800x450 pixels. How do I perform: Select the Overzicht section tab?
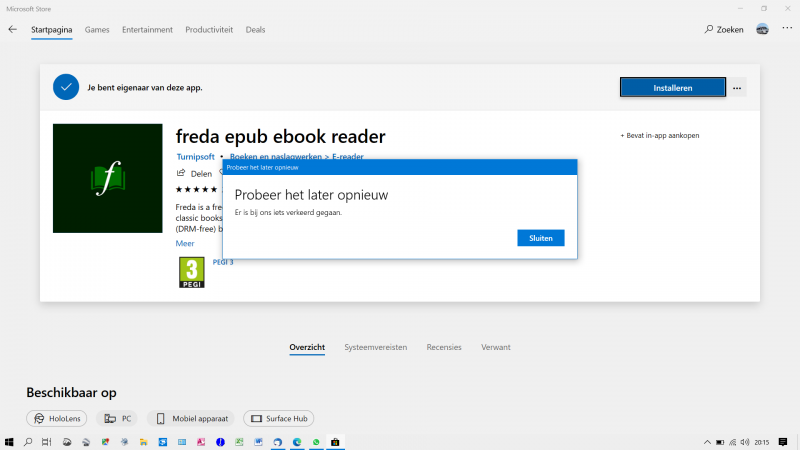pos(307,347)
